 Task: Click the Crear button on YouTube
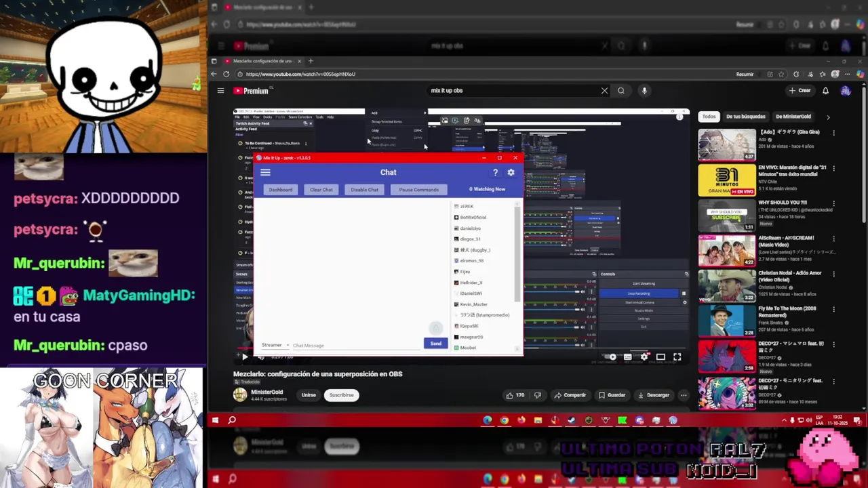[x=800, y=90]
